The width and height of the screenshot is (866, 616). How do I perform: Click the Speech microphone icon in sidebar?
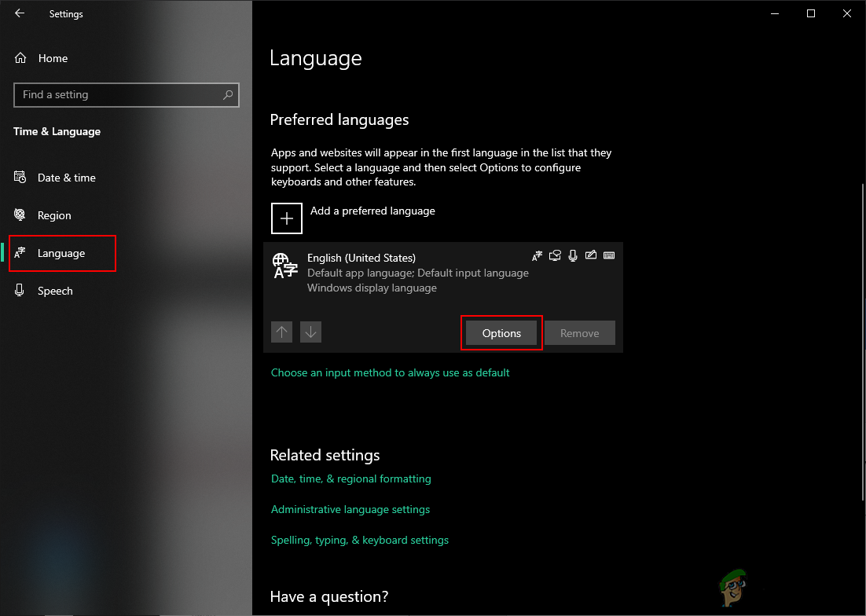(20, 291)
